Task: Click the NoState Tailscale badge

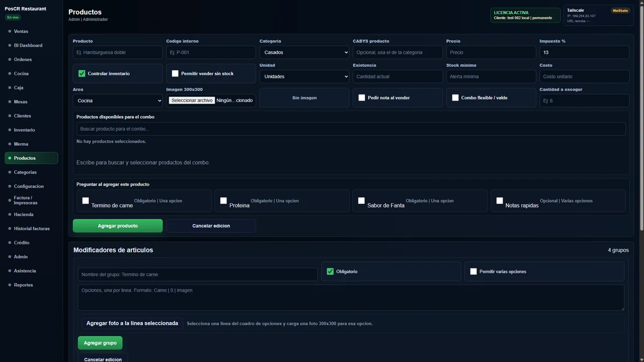Action: pyautogui.click(x=620, y=11)
